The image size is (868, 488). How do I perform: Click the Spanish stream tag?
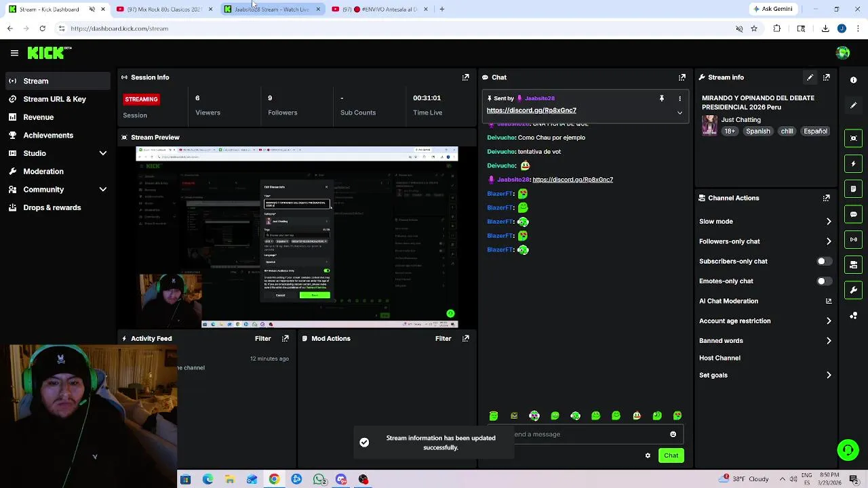(x=757, y=131)
